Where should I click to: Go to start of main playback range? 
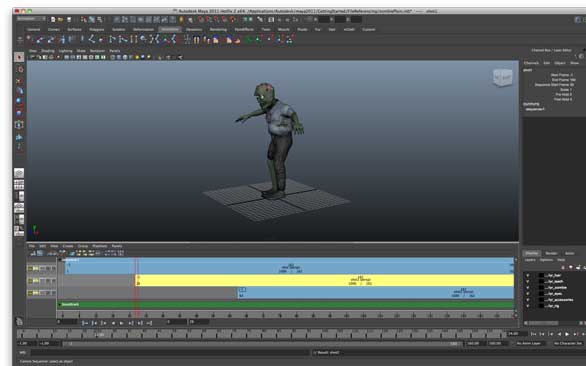(x=534, y=334)
